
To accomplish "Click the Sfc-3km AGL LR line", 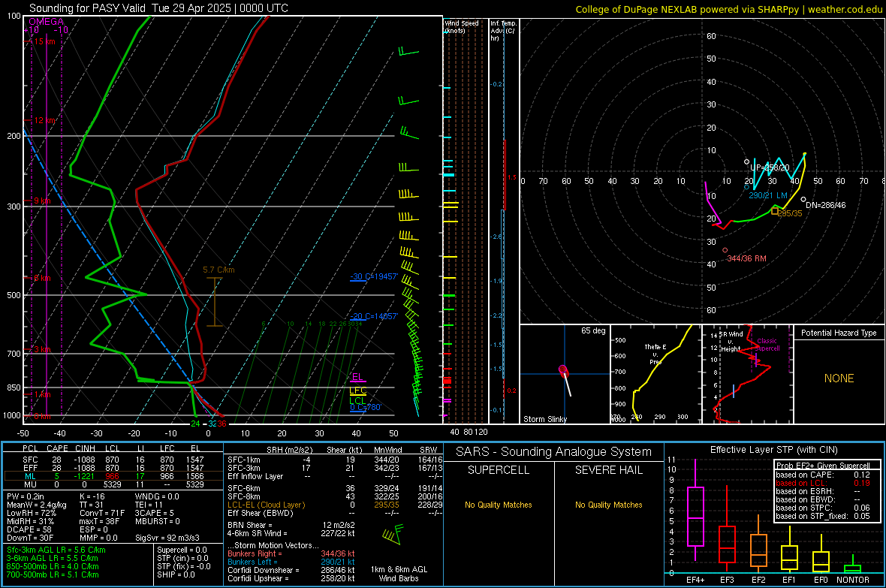I will click(x=56, y=550).
